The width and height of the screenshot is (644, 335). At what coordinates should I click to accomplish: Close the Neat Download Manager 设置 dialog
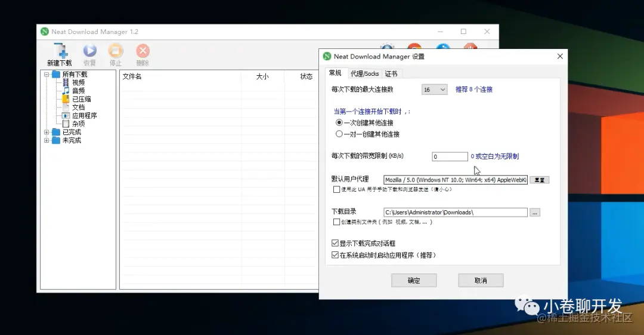coord(560,56)
